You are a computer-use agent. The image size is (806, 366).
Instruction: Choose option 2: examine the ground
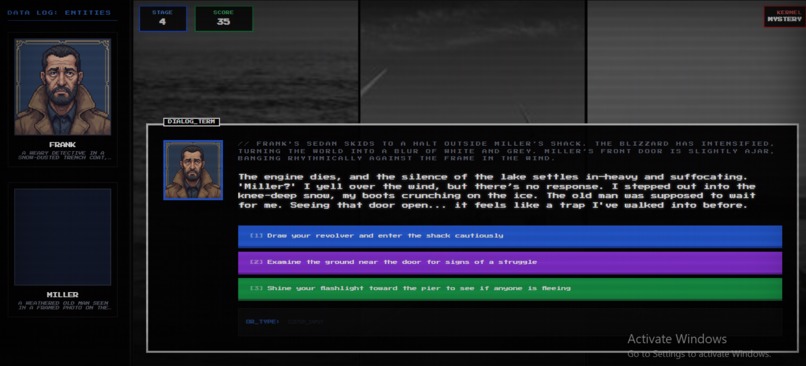(x=510, y=262)
